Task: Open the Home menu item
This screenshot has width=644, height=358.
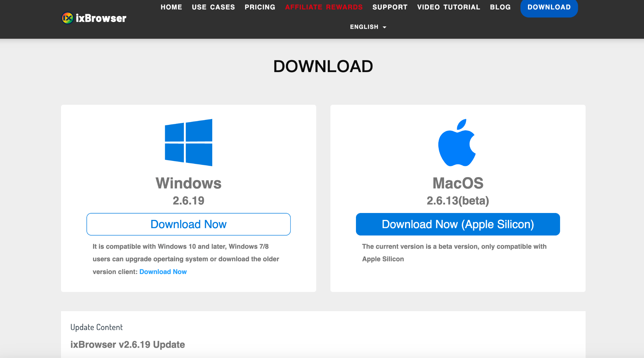Action: tap(171, 7)
